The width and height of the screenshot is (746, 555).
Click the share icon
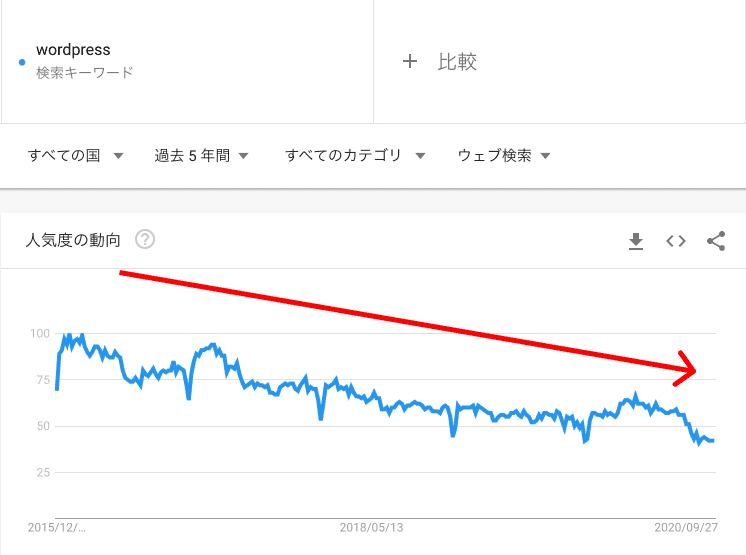click(x=716, y=241)
